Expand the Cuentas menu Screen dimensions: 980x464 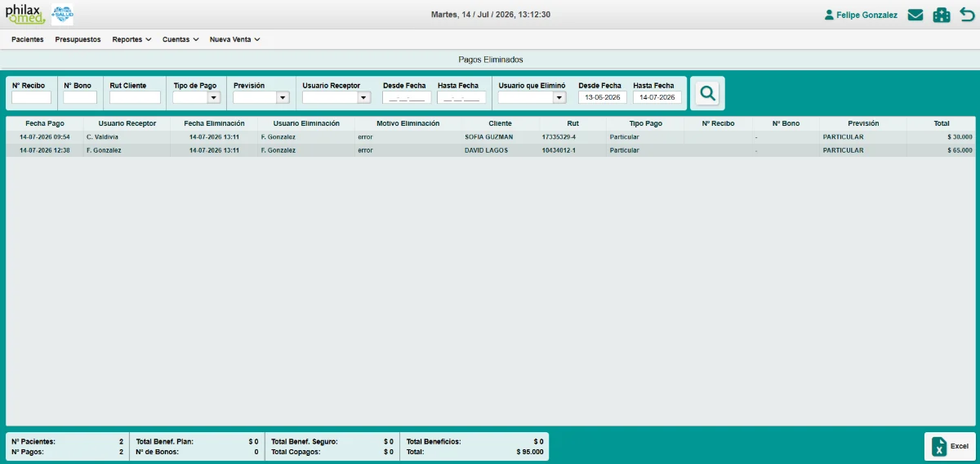click(x=180, y=39)
